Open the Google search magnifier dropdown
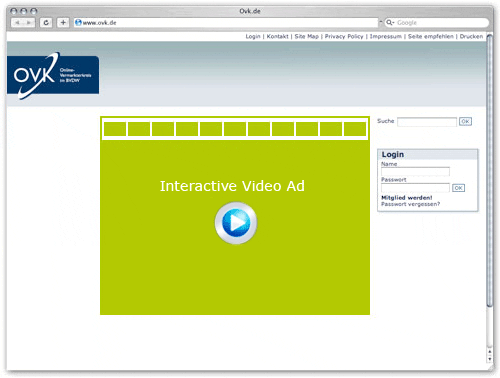This screenshot has width=500, height=378. coord(390,22)
